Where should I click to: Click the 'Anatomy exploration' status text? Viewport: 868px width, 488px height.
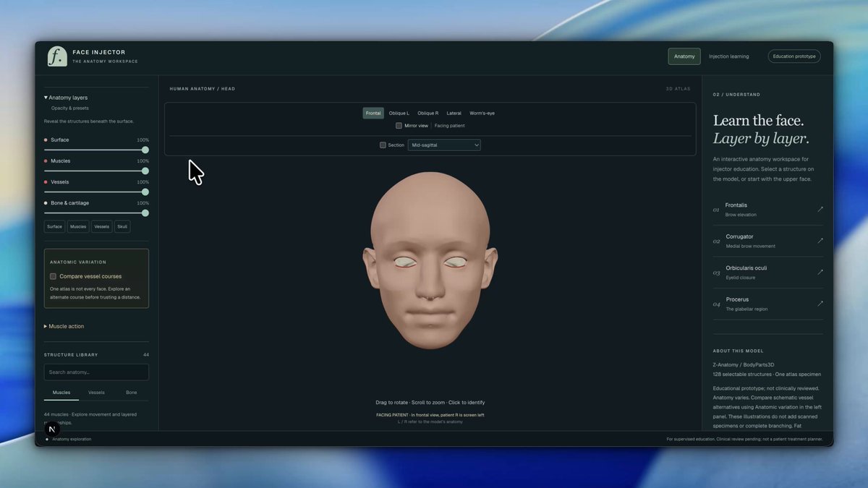tap(72, 439)
